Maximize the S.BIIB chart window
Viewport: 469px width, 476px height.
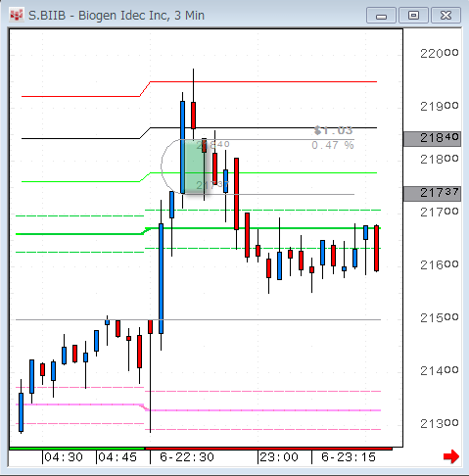tap(413, 16)
